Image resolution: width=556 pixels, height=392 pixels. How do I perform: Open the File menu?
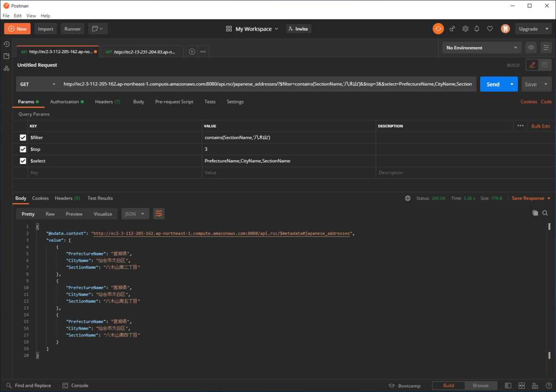(6, 16)
